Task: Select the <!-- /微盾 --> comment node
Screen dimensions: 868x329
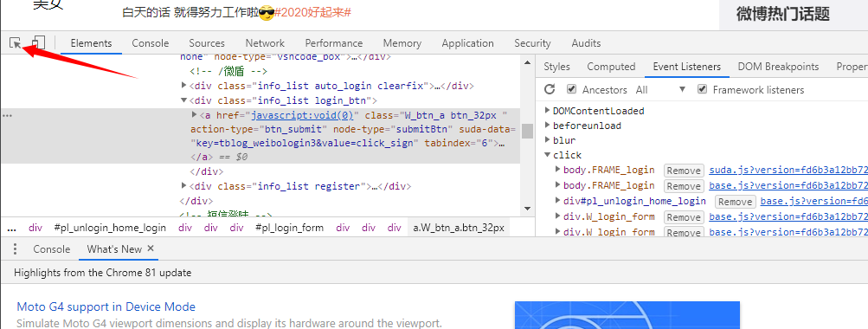Action: (x=228, y=71)
